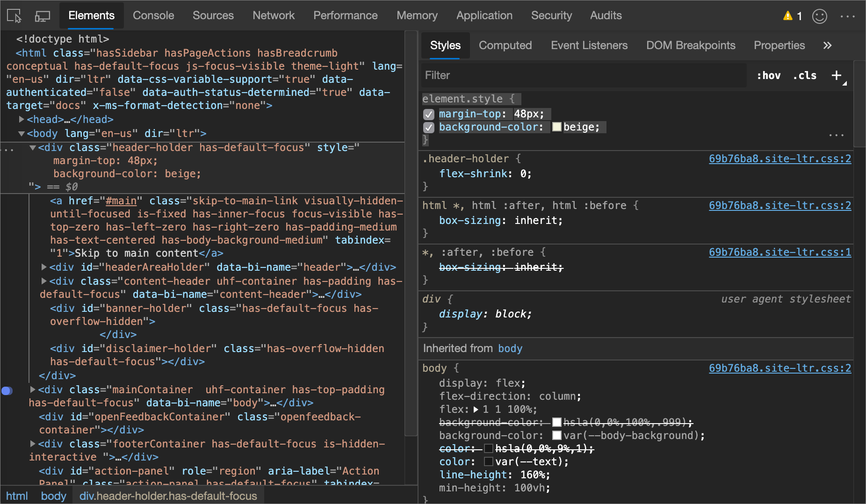This screenshot has height=504, width=866.
Task: Open the Computed styles tab
Action: [x=505, y=45]
